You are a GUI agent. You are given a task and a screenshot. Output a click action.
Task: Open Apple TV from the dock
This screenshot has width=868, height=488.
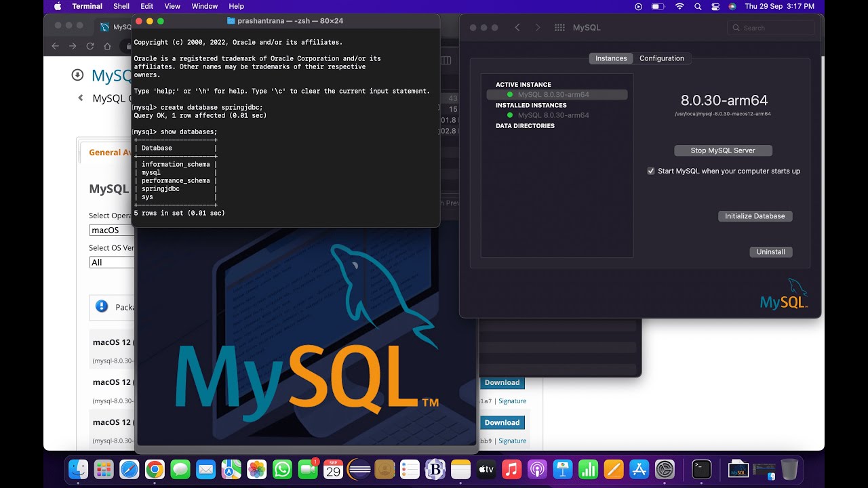point(486,469)
